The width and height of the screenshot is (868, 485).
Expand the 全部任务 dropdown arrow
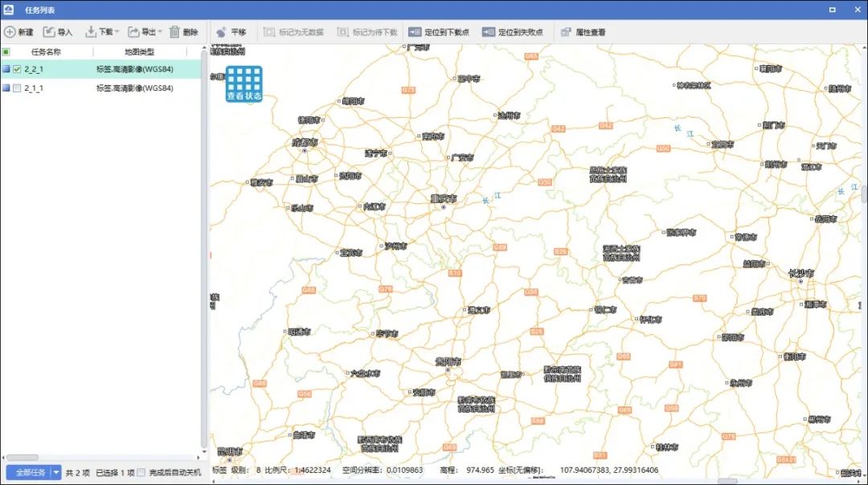tap(56, 472)
